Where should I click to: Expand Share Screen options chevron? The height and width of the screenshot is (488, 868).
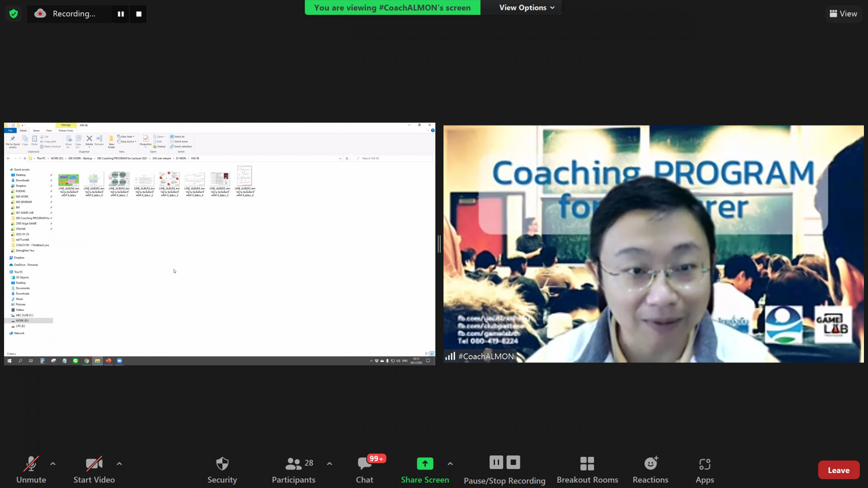click(450, 464)
